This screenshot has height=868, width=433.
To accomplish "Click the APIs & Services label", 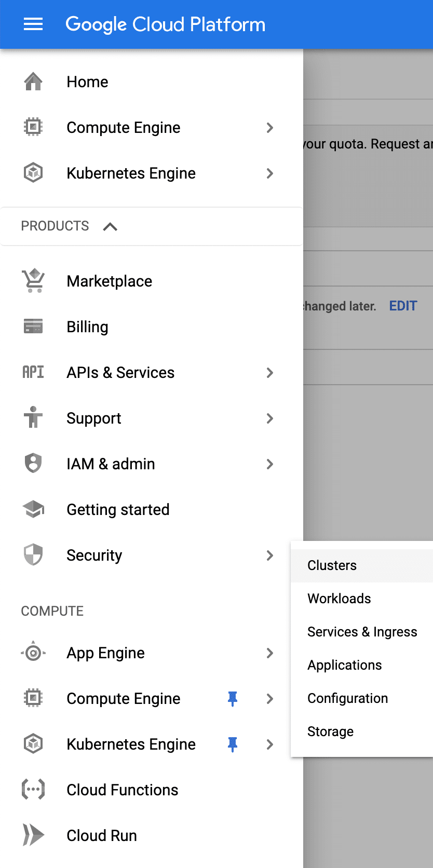I will coord(120,372).
